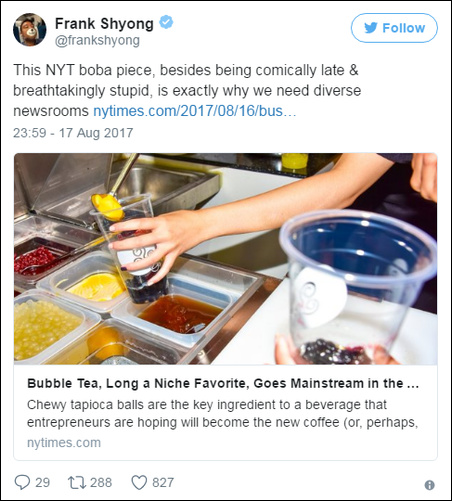The image size is (452, 501).
Task: Click the reply count 29
Action: click(x=43, y=482)
